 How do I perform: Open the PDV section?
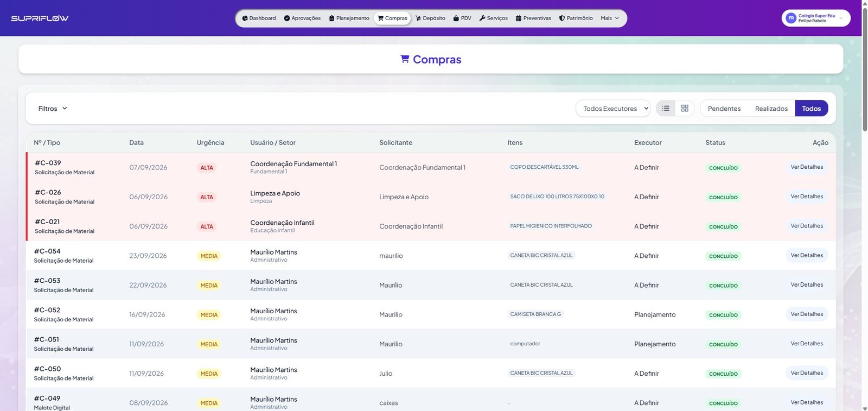point(462,18)
